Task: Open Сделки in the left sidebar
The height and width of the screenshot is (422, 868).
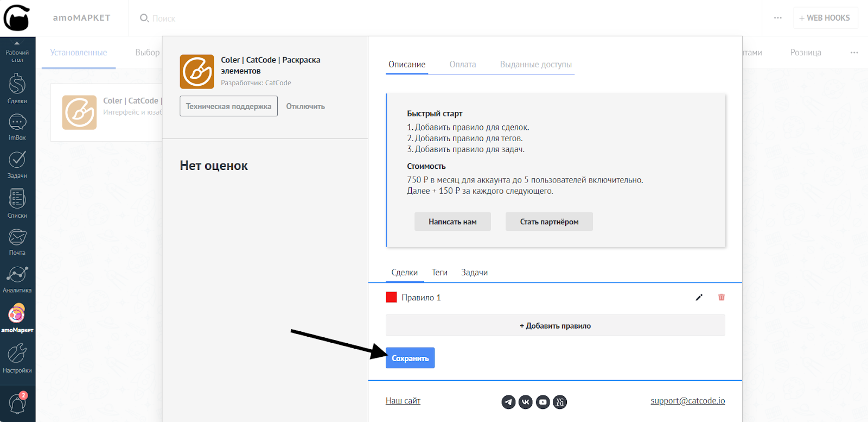Action: [x=17, y=89]
